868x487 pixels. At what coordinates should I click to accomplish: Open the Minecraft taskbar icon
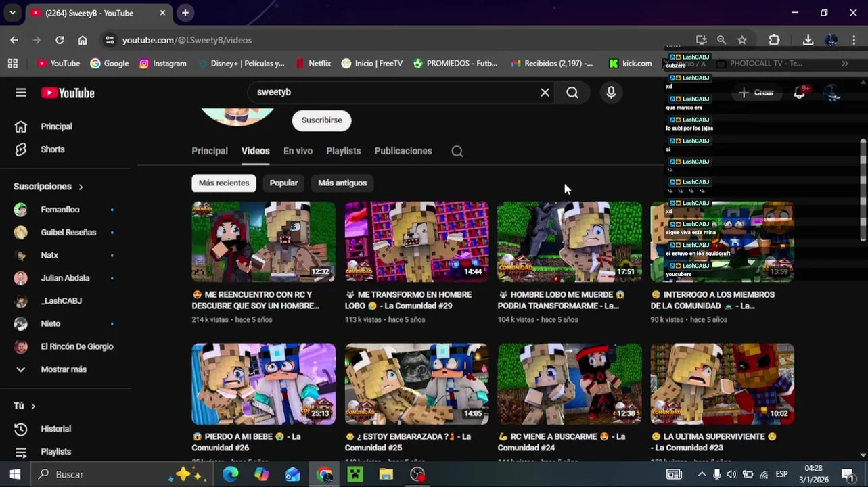[x=355, y=474]
